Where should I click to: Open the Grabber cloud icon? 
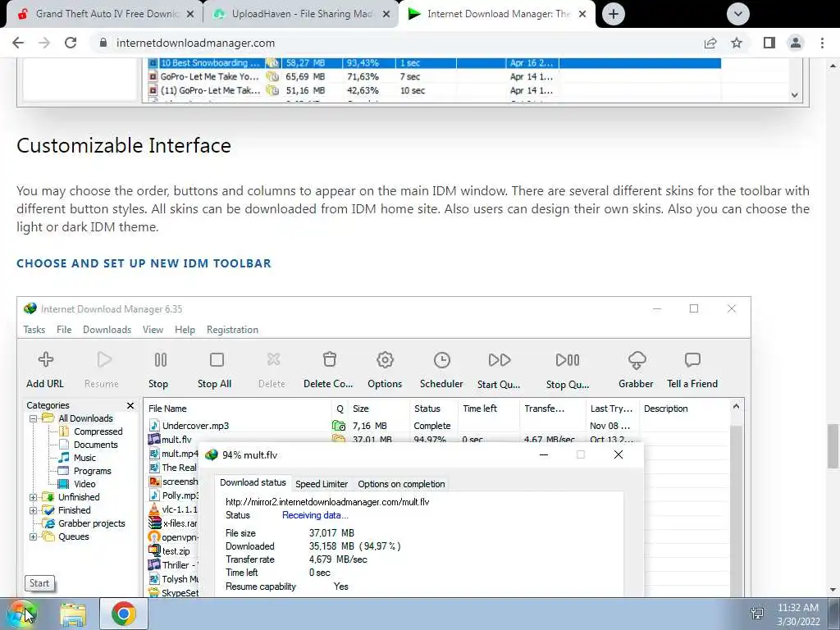click(637, 360)
